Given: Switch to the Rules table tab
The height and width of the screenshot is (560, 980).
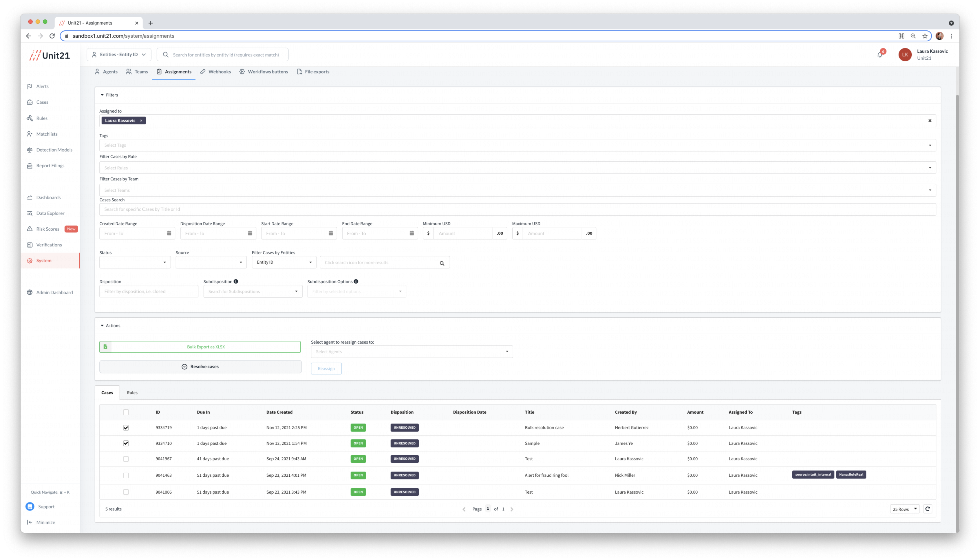Looking at the screenshot, I should point(132,393).
